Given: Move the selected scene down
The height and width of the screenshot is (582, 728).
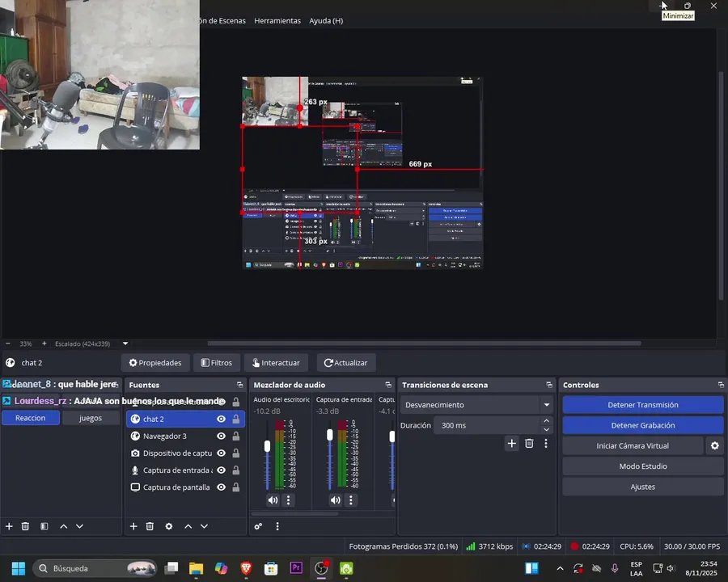Looking at the screenshot, I should coord(80,526).
